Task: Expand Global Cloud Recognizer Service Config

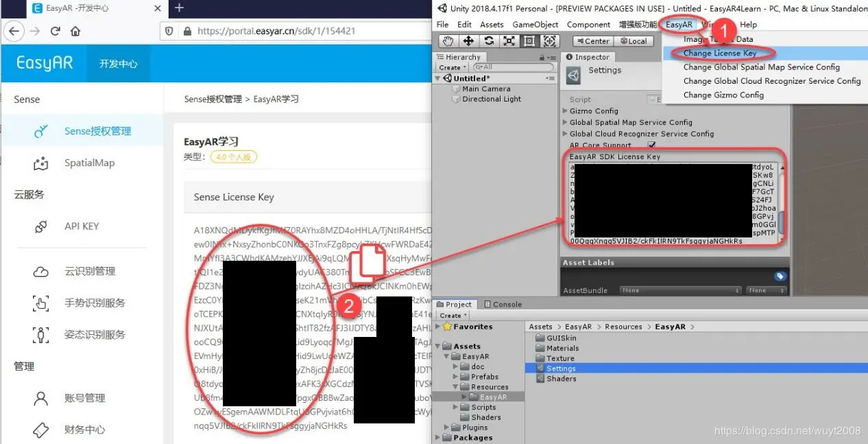Action: click(565, 135)
